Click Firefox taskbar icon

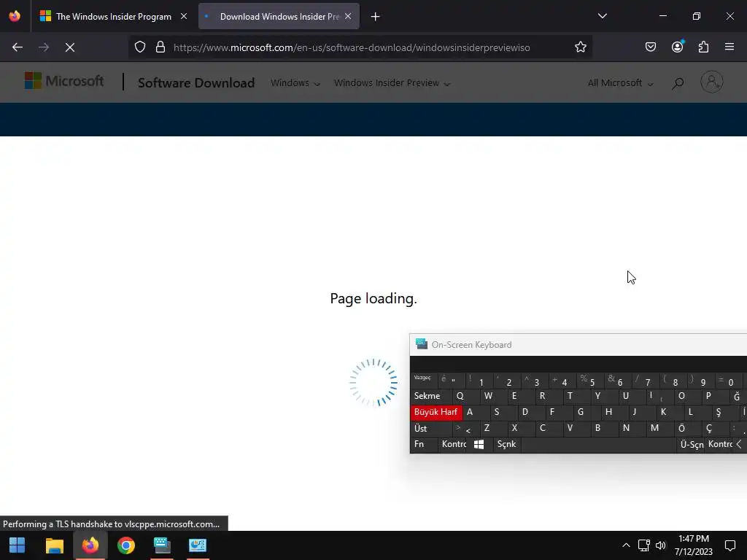90,545
